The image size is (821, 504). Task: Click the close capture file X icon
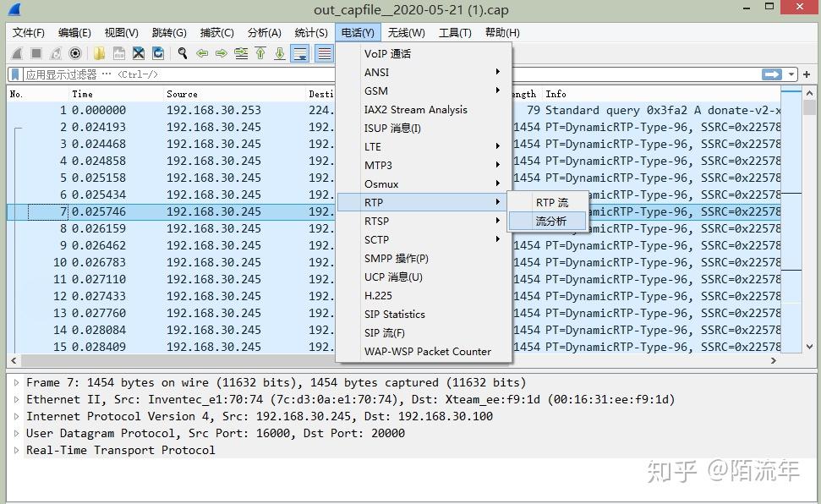click(139, 53)
